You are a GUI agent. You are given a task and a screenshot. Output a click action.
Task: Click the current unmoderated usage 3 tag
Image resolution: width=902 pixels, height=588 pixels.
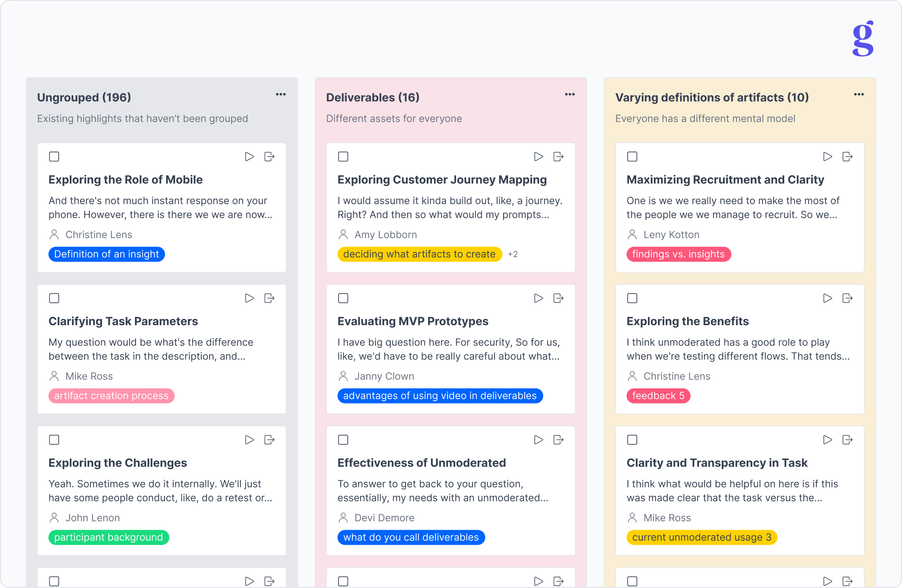click(x=702, y=538)
